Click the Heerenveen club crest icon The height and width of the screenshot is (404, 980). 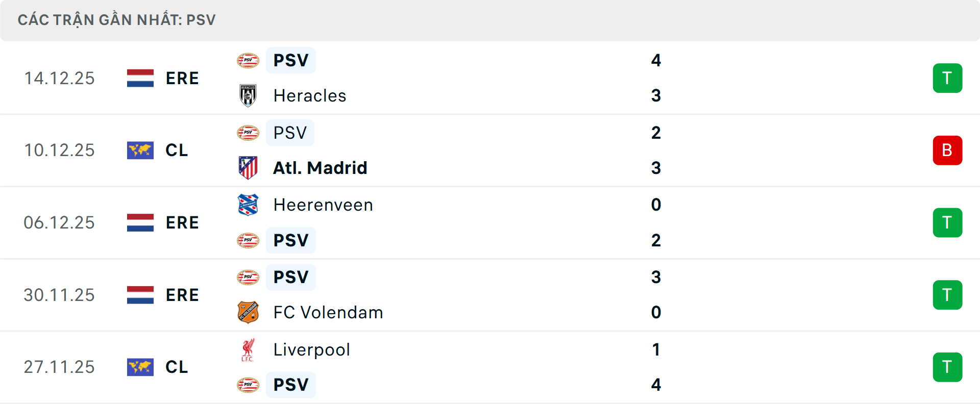click(x=248, y=205)
